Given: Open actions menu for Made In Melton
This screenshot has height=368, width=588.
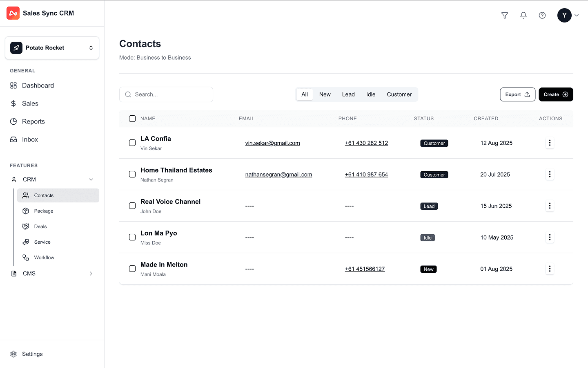Looking at the screenshot, I should click(x=550, y=269).
